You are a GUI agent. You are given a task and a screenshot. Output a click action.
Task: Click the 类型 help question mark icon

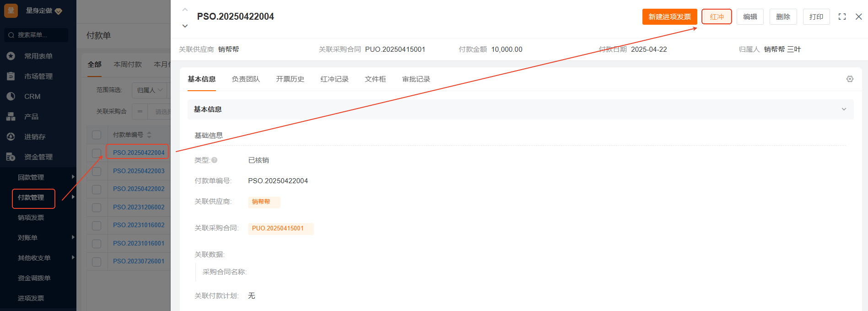(214, 160)
